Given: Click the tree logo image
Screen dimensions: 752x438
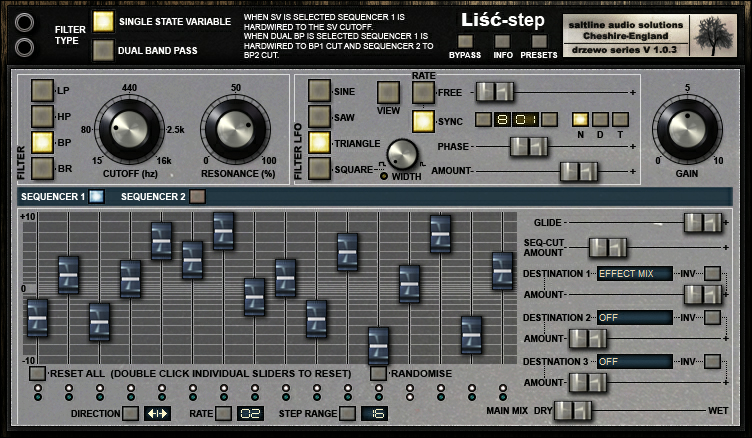Looking at the screenshot, I should (x=714, y=36).
